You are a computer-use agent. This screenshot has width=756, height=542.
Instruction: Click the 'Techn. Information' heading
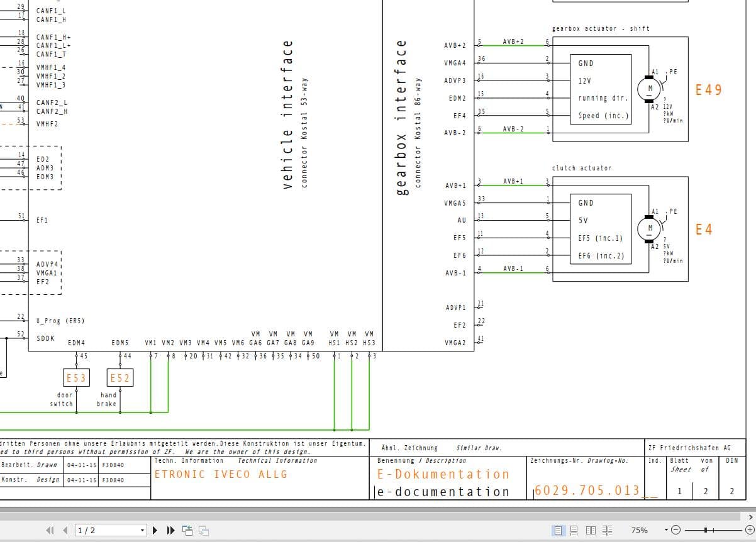point(189,460)
